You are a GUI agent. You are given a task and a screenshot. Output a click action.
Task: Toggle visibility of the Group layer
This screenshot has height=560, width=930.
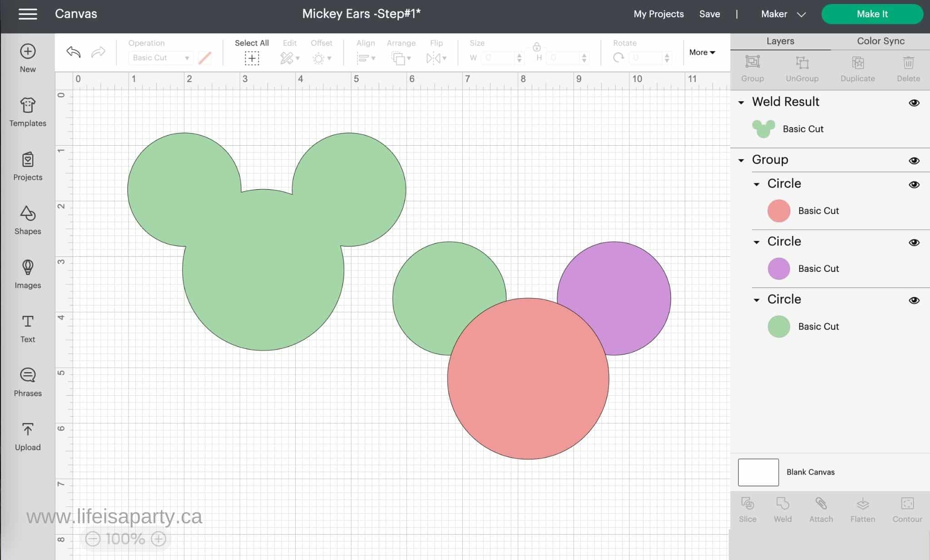(x=914, y=161)
